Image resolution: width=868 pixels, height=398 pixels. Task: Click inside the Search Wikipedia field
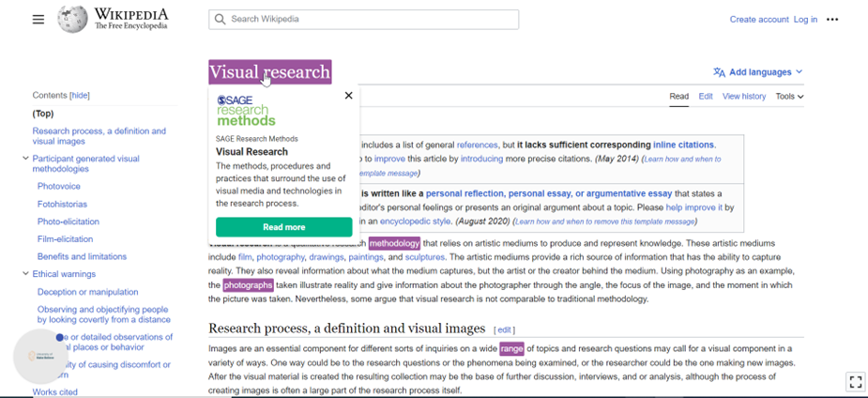click(364, 20)
